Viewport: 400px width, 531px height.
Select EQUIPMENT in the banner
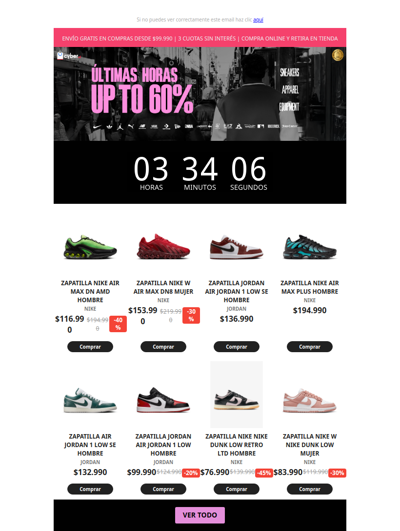pyautogui.click(x=289, y=107)
